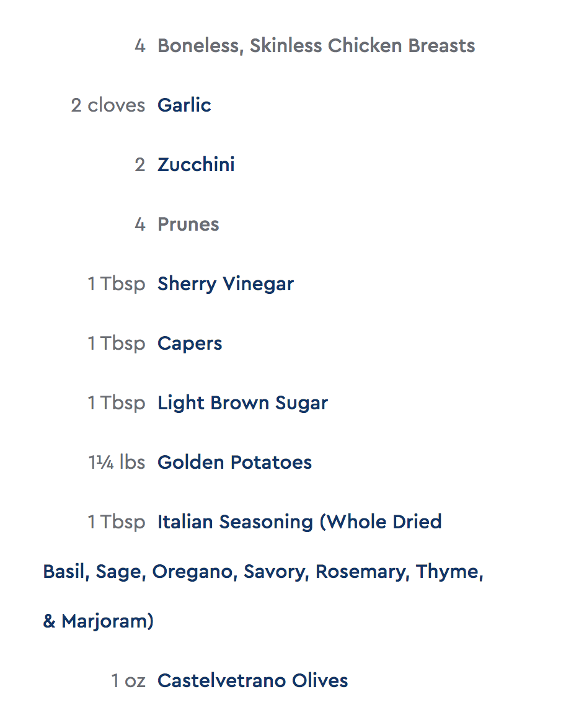Open the Castelvetrano Olives link
This screenshot has height=728, width=584.
click(252, 681)
